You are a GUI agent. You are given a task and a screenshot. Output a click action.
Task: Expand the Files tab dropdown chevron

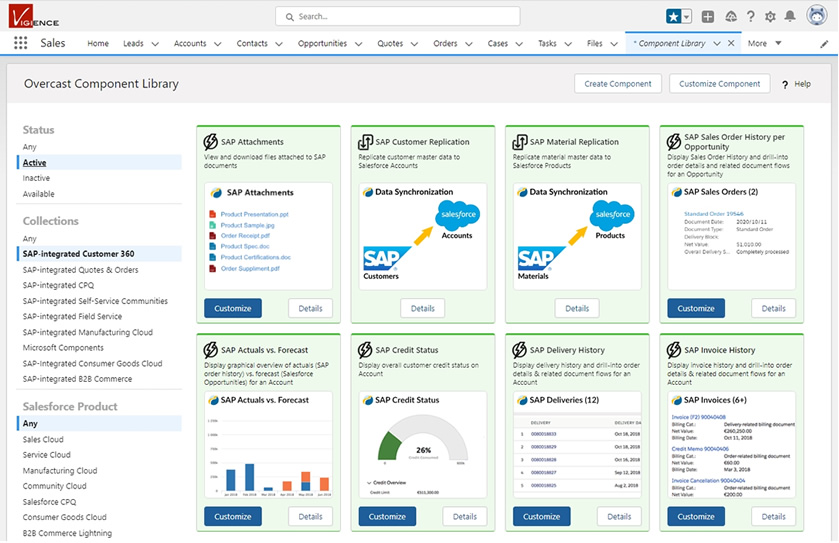(614, 44)
